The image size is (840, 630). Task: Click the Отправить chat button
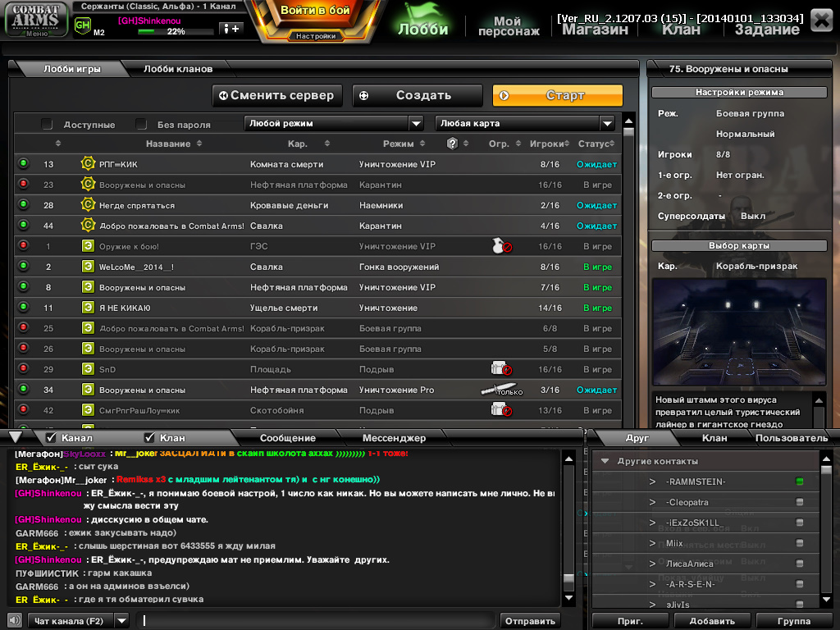click(530, 621)
